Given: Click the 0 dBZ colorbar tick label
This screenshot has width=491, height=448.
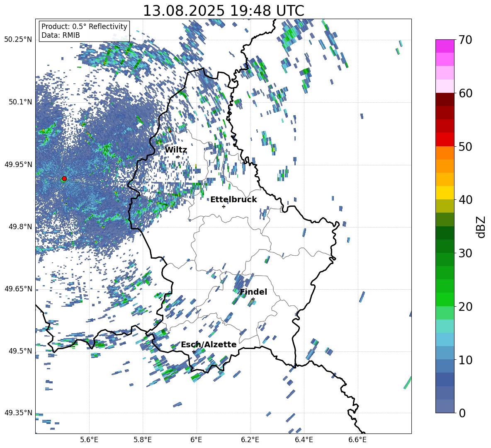Looking at the screenshot, I should (x=462, y=413).
